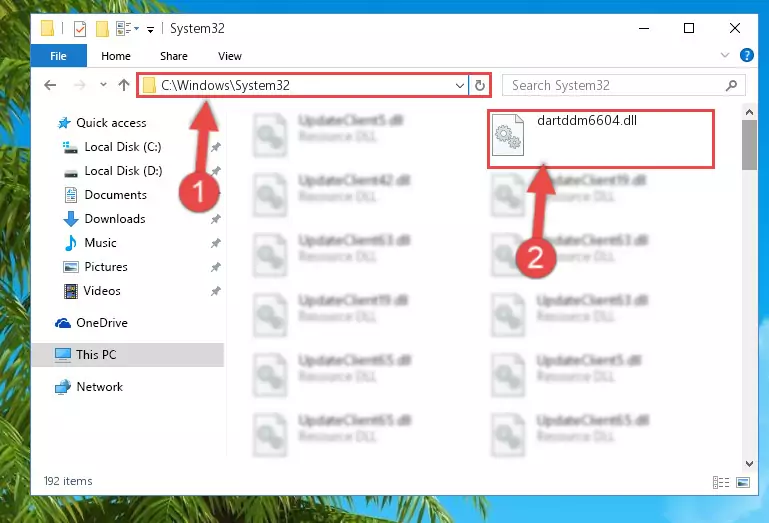This screenshot has width=769, height=523.
Task: Click the scrollbar up arrow
Action: (749, 112)
